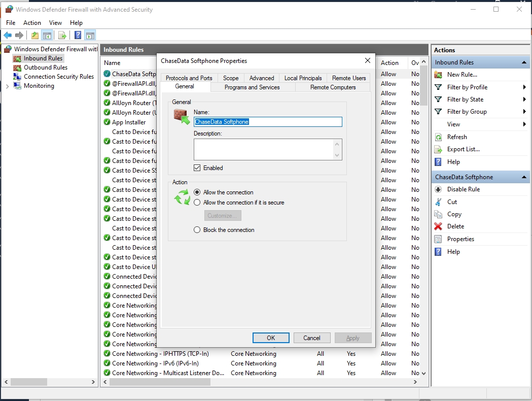Select Allow the connection if it is secure
Viewport: 532px width, 401px height.
pyautogui.click(x=197, y=203)
